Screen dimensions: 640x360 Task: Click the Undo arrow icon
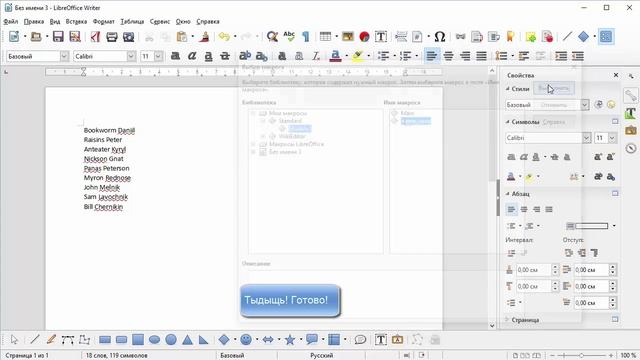[224, 37]
